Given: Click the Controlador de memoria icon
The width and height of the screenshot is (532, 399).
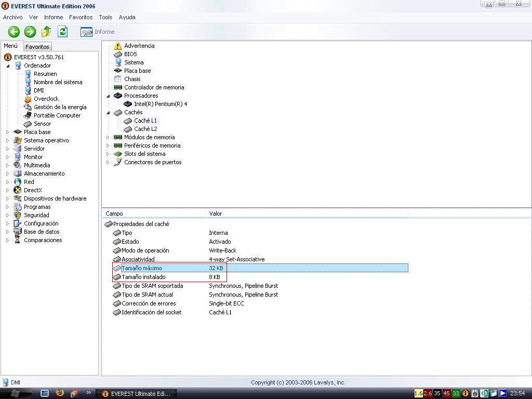Looking at the screenshot, I should point(118,87).
